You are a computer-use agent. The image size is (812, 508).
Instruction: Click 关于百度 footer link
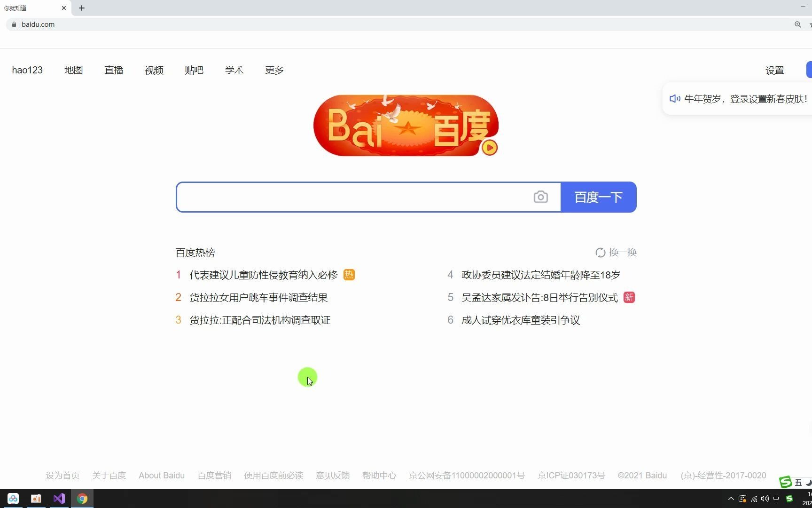(x=109, y=476)
